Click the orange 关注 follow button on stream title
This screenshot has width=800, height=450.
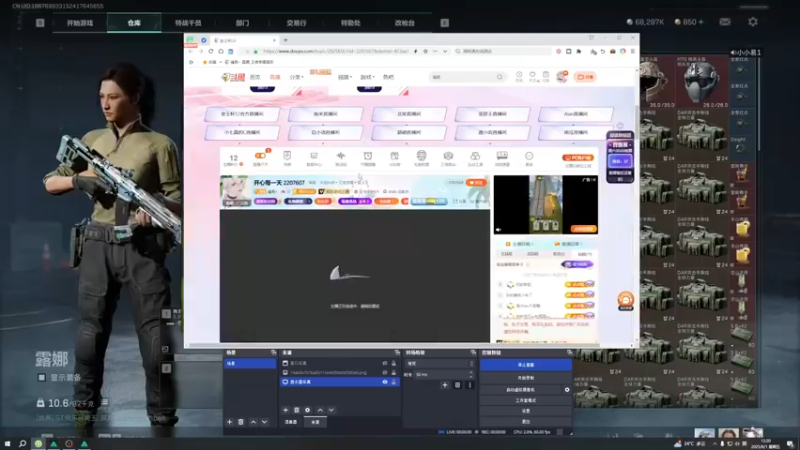tap(476, 182)
